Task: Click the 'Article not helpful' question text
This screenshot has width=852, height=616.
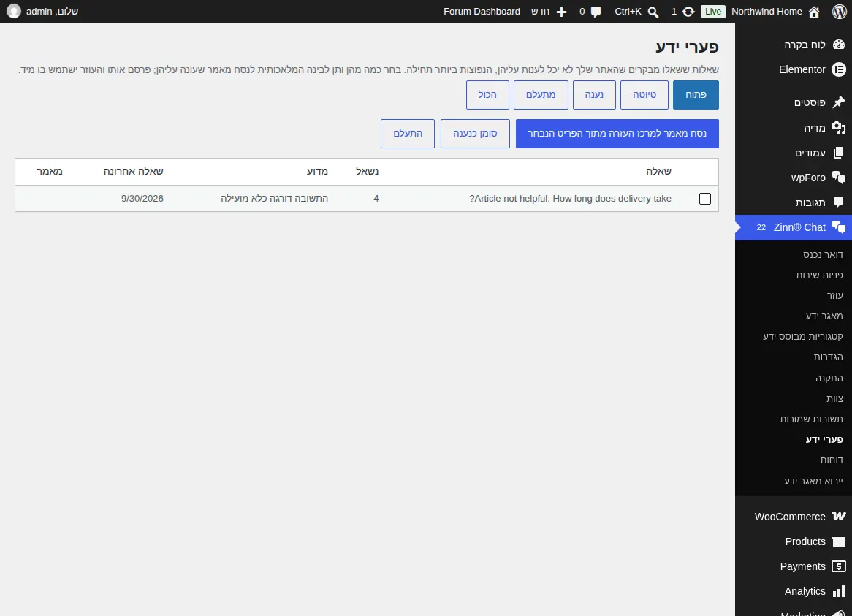Action: click(570, 199)
